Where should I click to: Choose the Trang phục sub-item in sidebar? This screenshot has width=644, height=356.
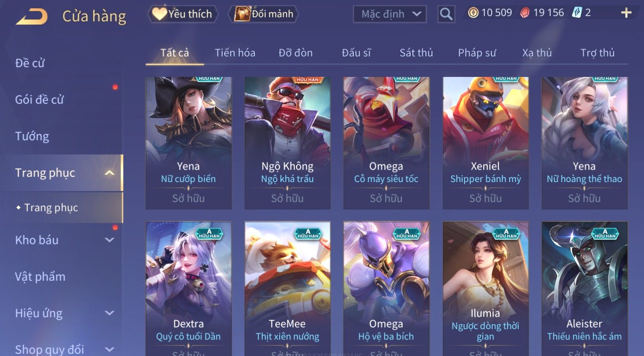(x=51, y=208)
